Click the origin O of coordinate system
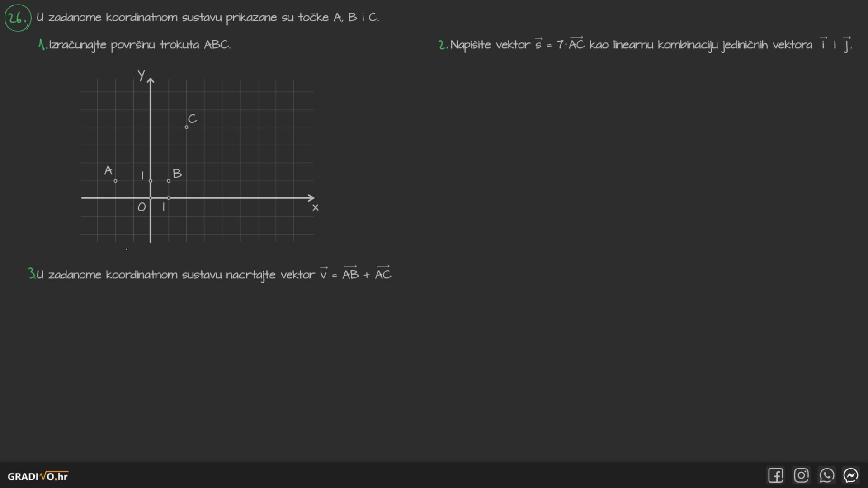This screenshot has width=868, height=488. coord(151,198)
